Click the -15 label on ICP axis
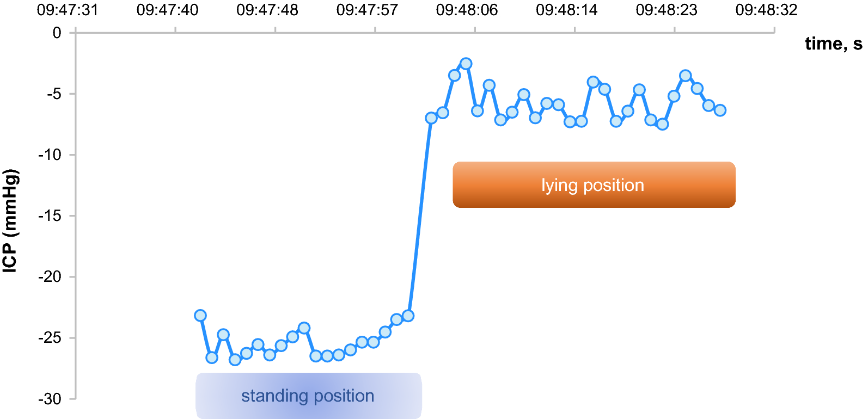 50,216
